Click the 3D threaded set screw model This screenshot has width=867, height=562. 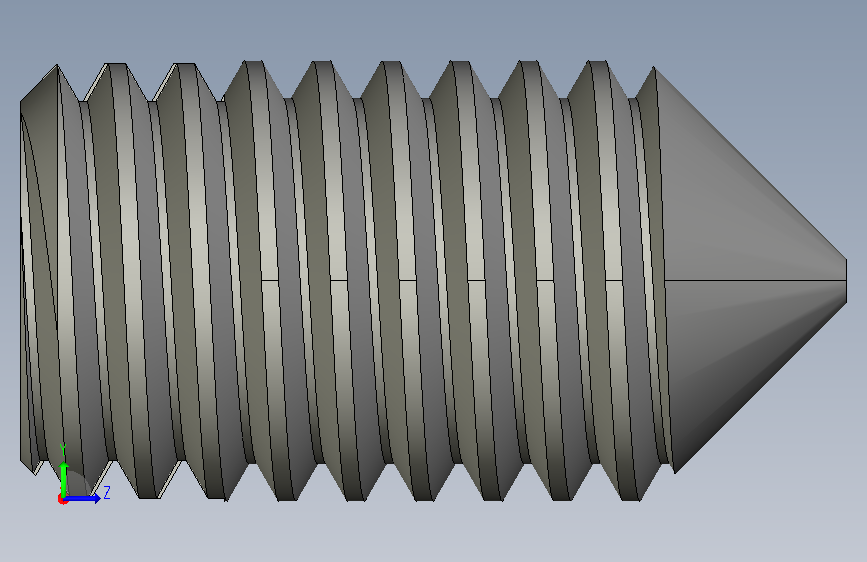pos(434,281)
